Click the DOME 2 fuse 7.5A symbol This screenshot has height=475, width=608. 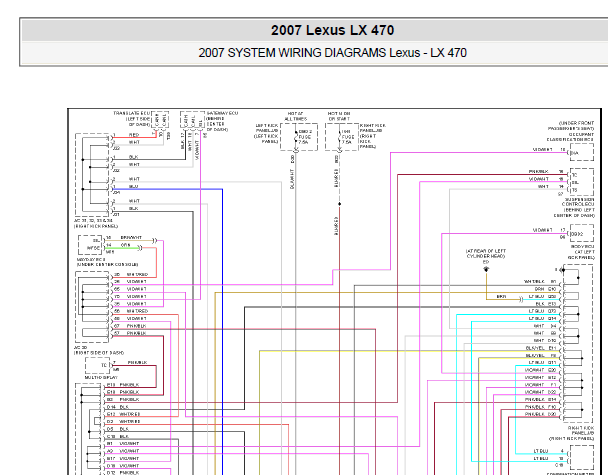[299, 137]
